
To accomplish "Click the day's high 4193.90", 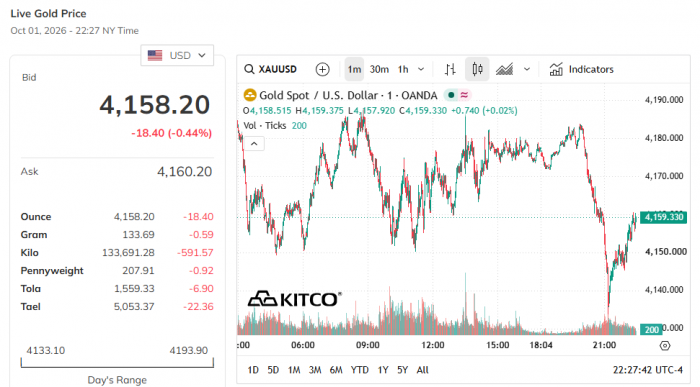I will [x=188, y=350].
